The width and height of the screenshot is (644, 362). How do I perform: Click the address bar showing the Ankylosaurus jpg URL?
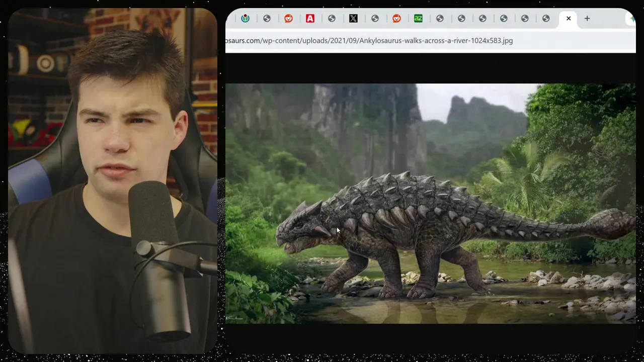coord(369,41)
